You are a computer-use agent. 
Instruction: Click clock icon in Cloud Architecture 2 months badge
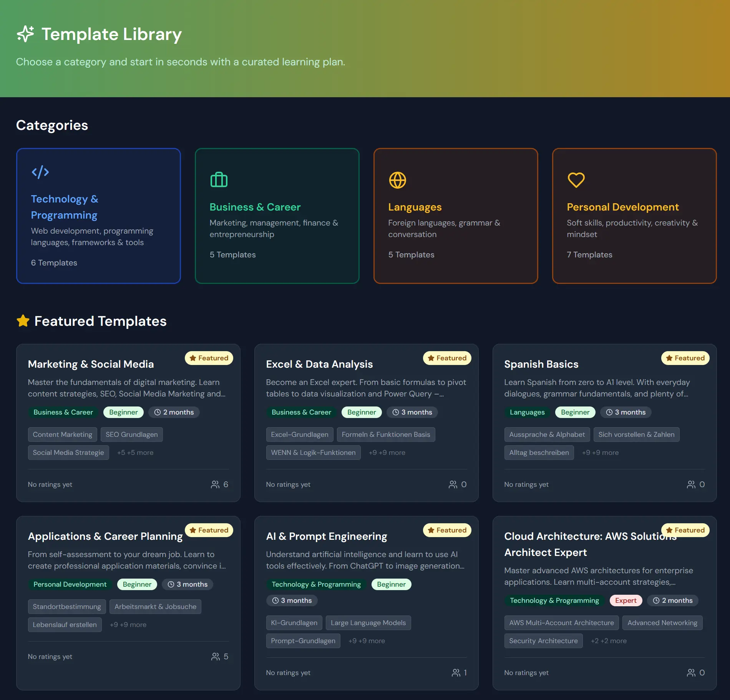click(x=656, y=600)
